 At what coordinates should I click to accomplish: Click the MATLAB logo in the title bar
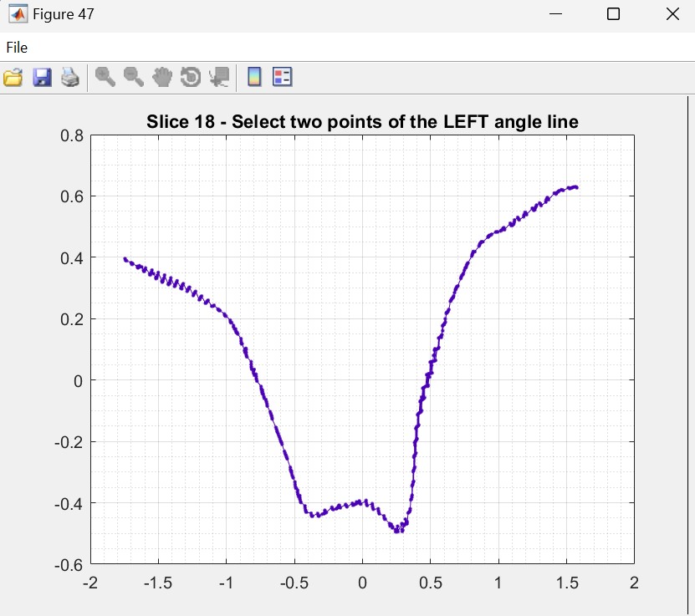(x=17, y=14)
